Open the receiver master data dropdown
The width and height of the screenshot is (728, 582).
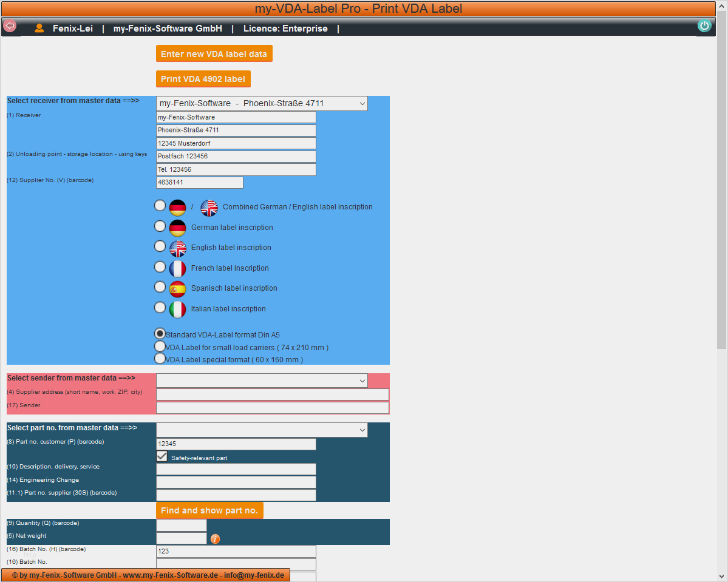[x=262, y=104]
